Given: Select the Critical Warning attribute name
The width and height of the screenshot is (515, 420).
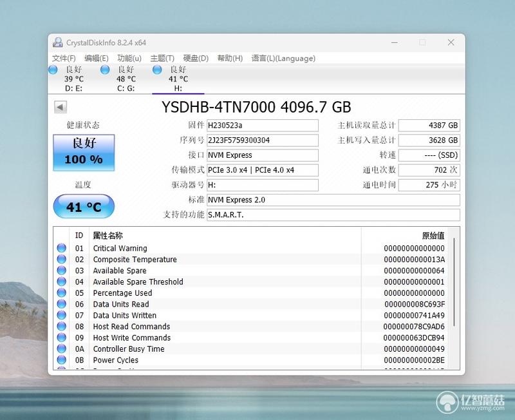Looking at the screenshot, I should pyautogui.click(x=120, y=248).
